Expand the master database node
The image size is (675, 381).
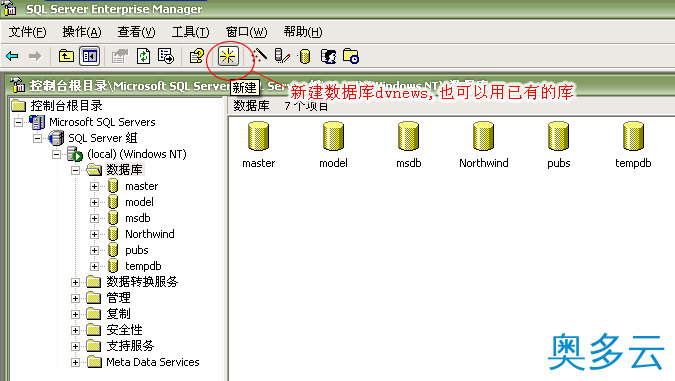[95, 186]
